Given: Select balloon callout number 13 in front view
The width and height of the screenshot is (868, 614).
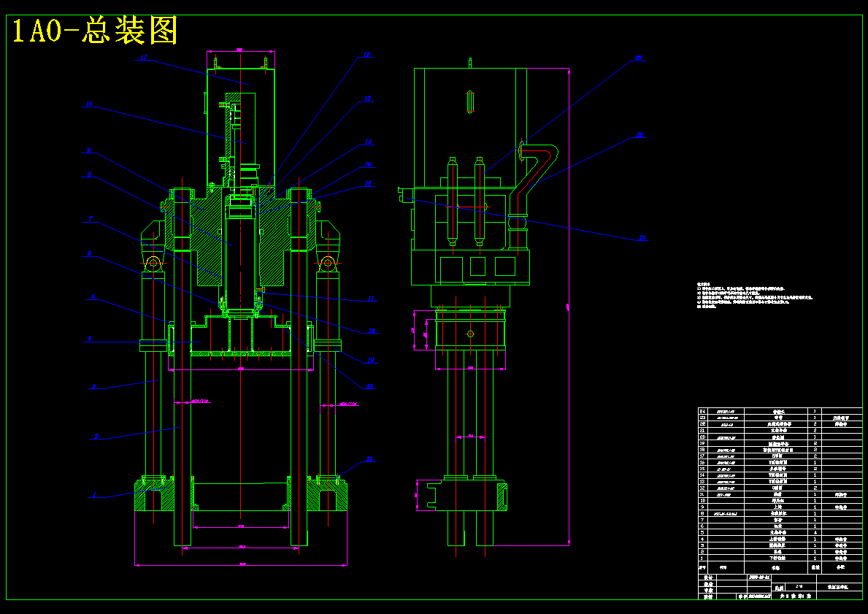Looking at the screenshot, I should click(368, 99).
